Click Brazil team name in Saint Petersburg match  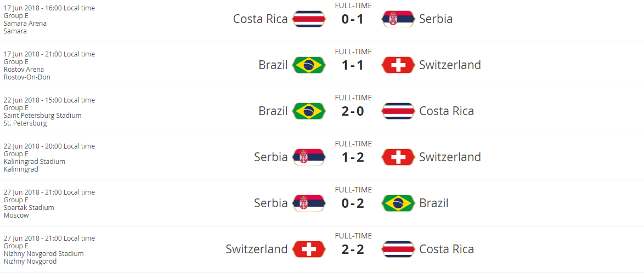[273, 111]
